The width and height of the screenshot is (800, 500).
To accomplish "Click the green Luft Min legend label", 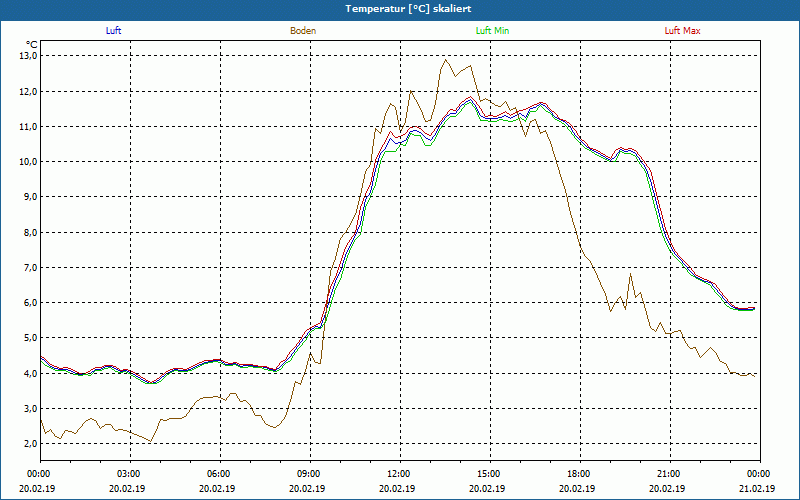I will (492, 31).
